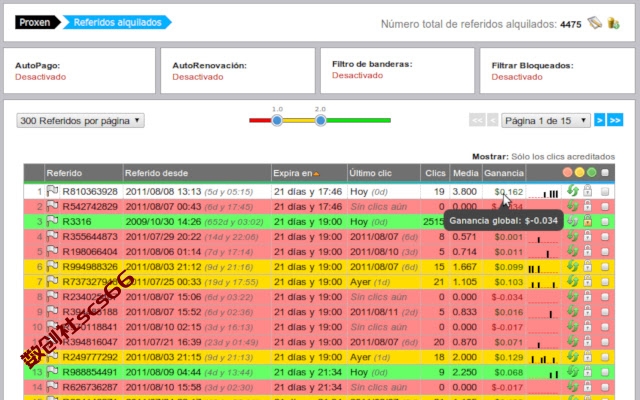Recycle referral R810363928 with green arrows icon
Image resolution: width=640 pixels, height=400 pixels.
point(573,191)
